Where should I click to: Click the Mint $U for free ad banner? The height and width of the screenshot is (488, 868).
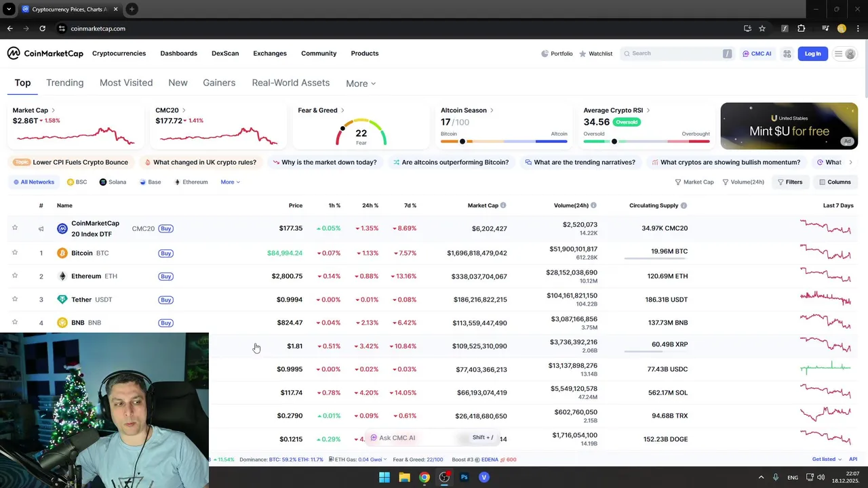pyautogui.click(x=789, y=126)
